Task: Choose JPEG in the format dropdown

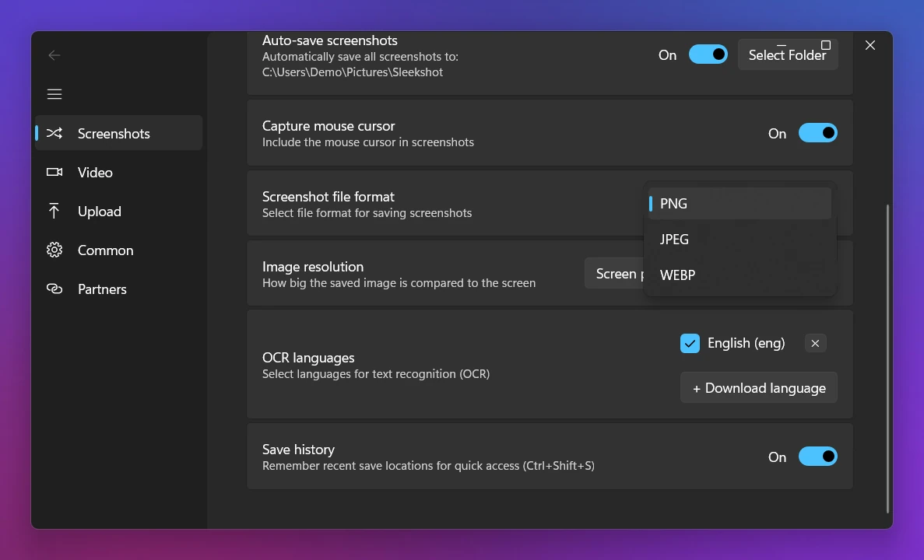Action: (x=740, y=239)
